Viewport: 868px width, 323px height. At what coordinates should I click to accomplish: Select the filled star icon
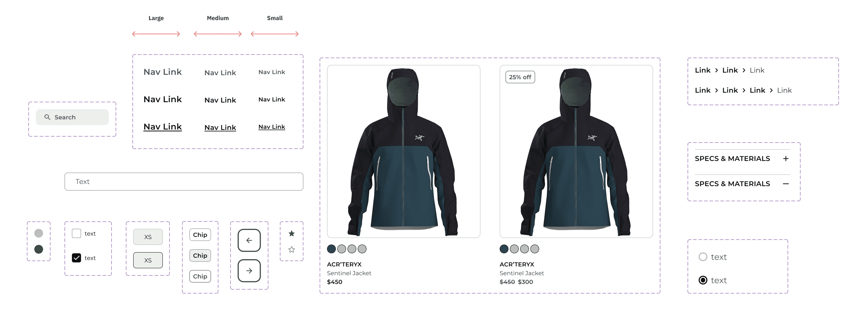click(x=292, y=233)
